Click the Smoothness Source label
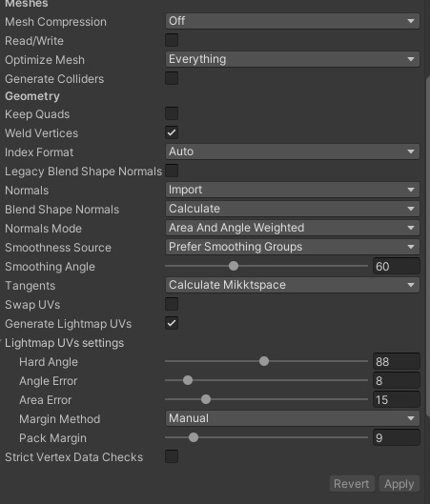The height and width of the screenshot is (504, 430). pyautogui.click(x=58, y=248)
